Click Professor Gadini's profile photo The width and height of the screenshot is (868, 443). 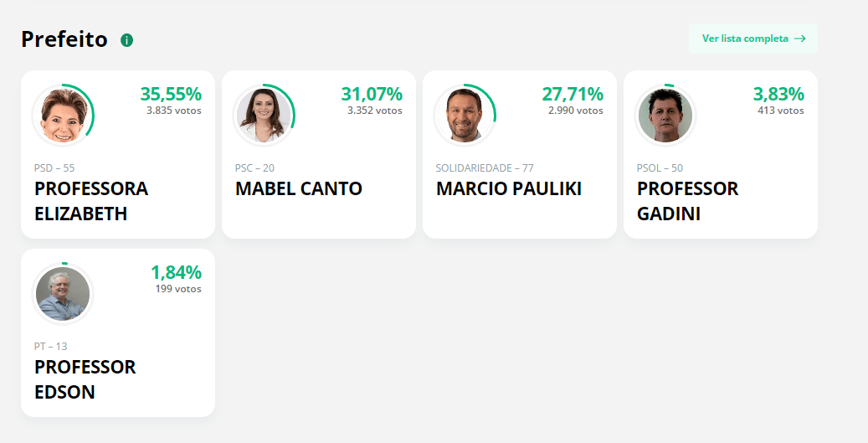click(x=665, y=116)
